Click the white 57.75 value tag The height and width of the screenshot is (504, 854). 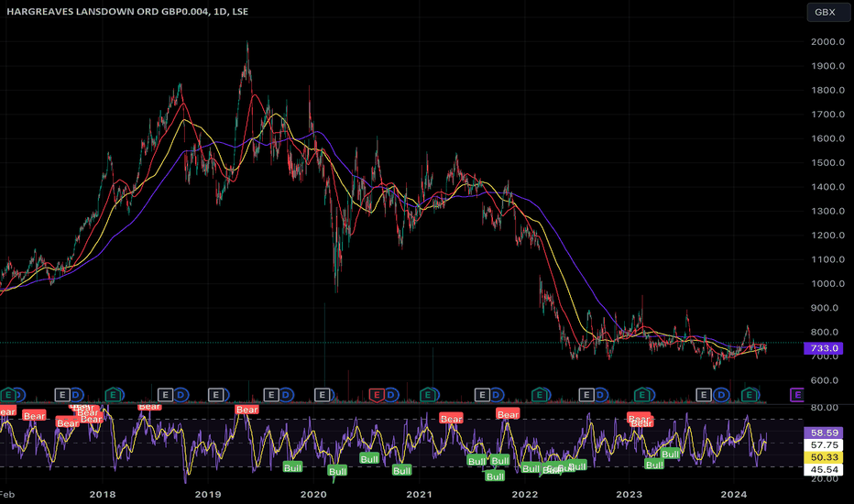click(x=824, y=445)
